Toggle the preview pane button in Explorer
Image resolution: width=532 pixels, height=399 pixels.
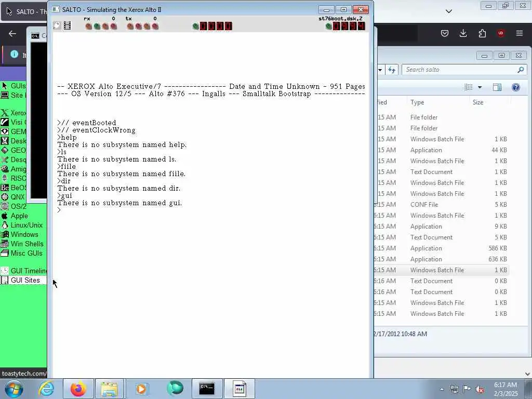pyautogui.click(x=497, y=87)
